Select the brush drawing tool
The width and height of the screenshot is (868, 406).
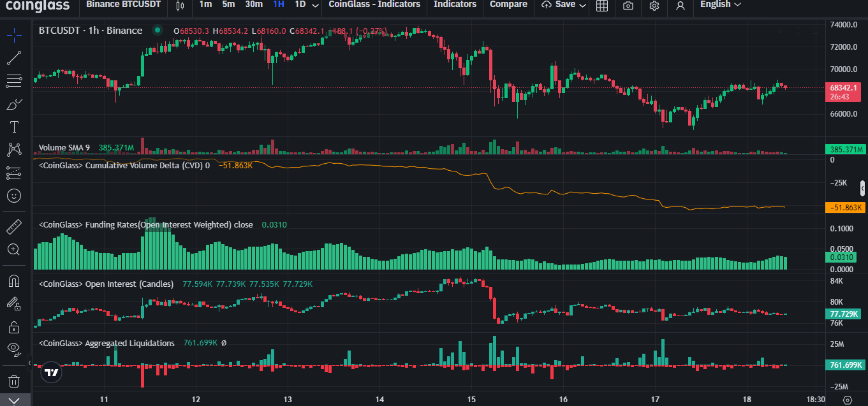coord(14,104)
